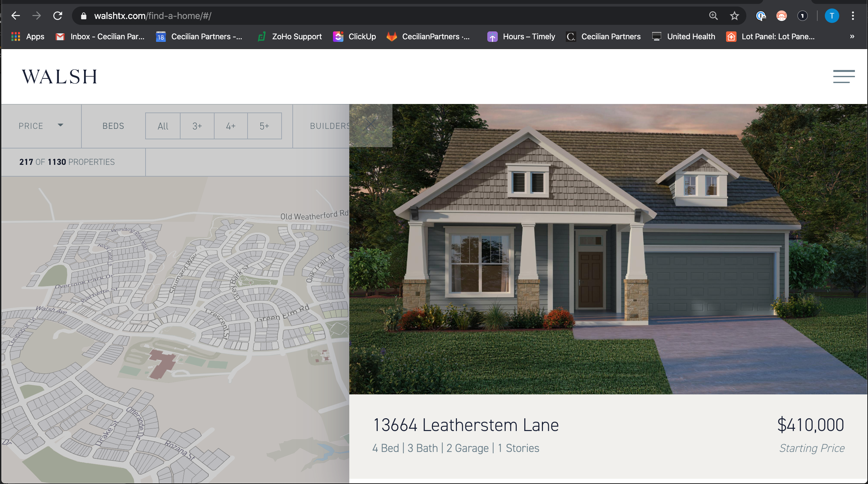Click the WALSH logo

[x=60, y=77]
